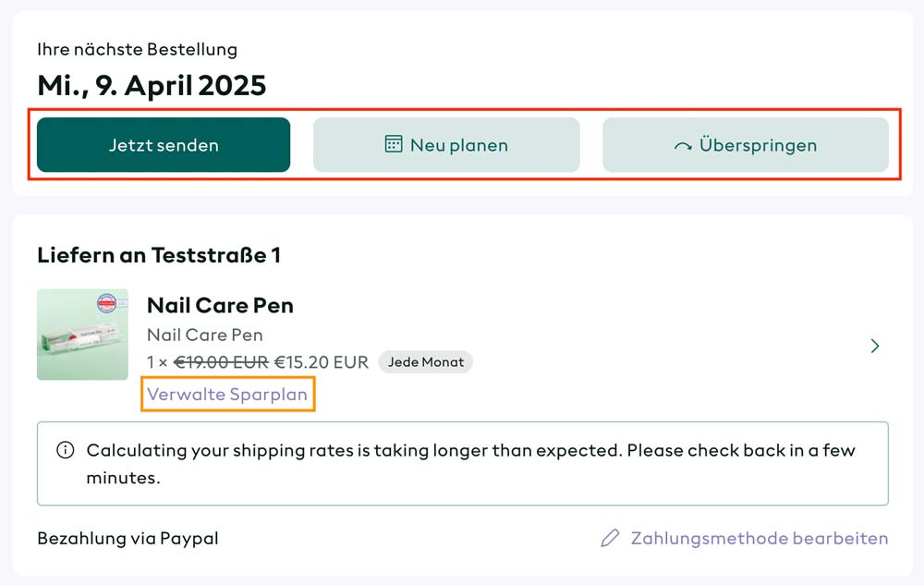Click the Liefern an Teststraße 1 heading
The width and height of the screenshot is (924, 585).
[x=159, y=255]
